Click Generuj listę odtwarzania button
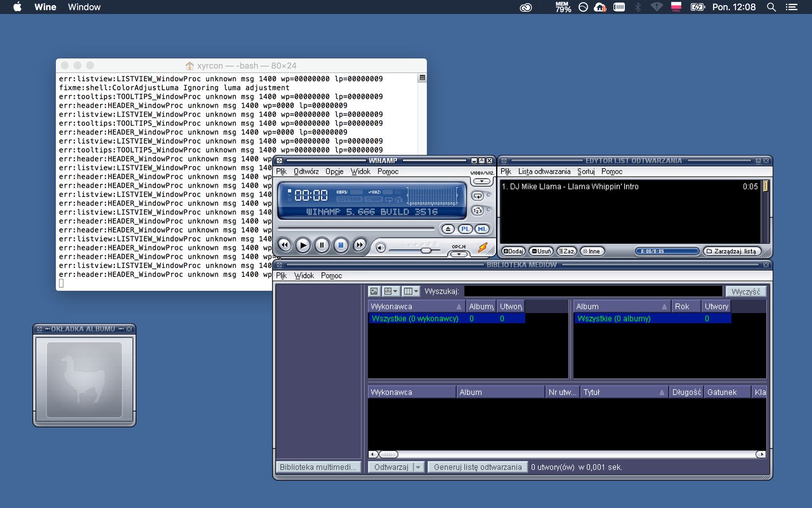This screenshot has width=812, height=508. point(478,467)
